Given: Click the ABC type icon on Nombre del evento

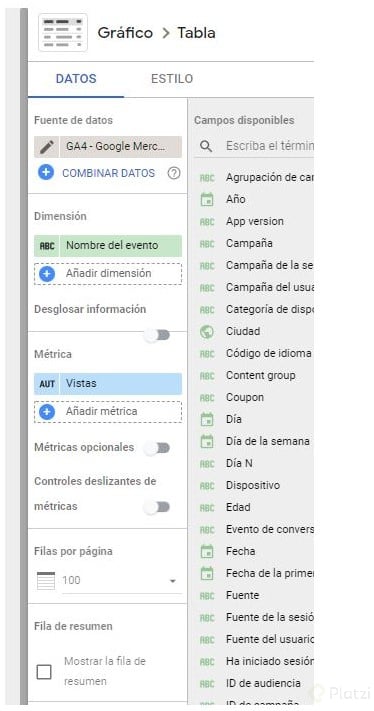Looking at the screenshot, I should tap(47, 246).
